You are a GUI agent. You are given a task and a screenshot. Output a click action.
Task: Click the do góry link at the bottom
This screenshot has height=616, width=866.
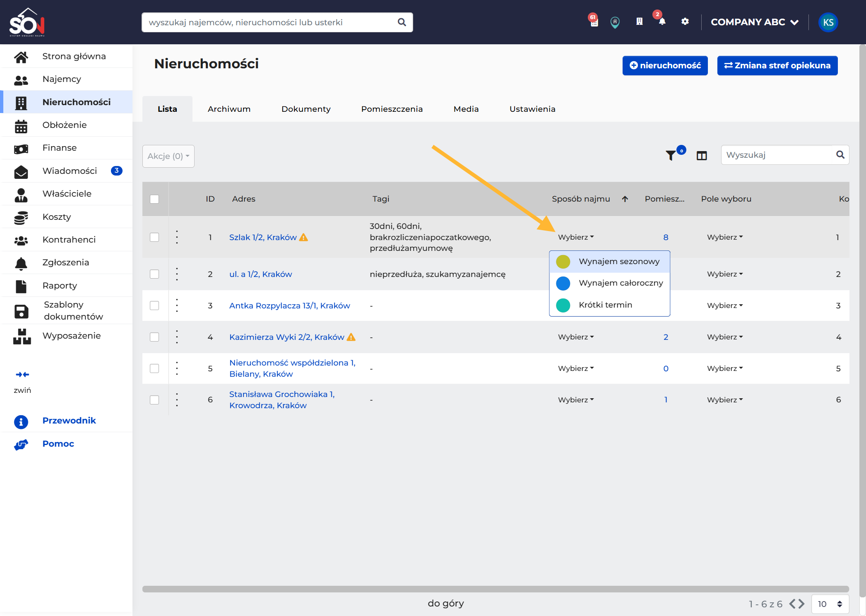point(446,604)
